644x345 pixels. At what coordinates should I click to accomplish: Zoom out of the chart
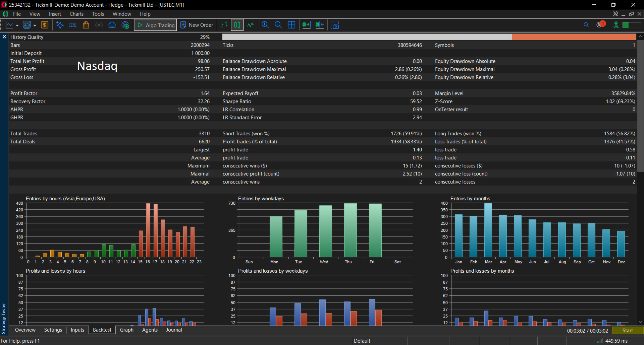278,25
